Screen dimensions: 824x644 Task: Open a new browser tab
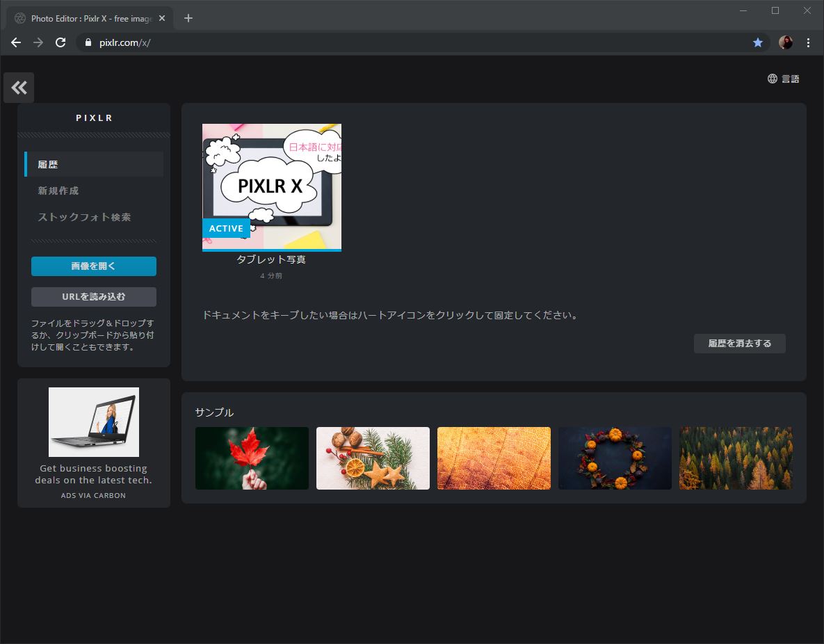(x=188, y=18)
